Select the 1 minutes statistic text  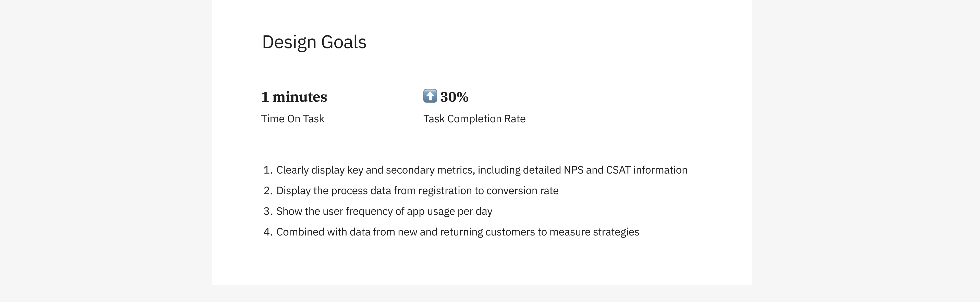(294, 97)
